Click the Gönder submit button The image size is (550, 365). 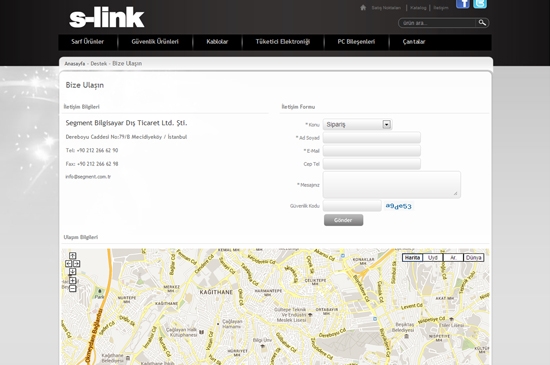[343, 220]
